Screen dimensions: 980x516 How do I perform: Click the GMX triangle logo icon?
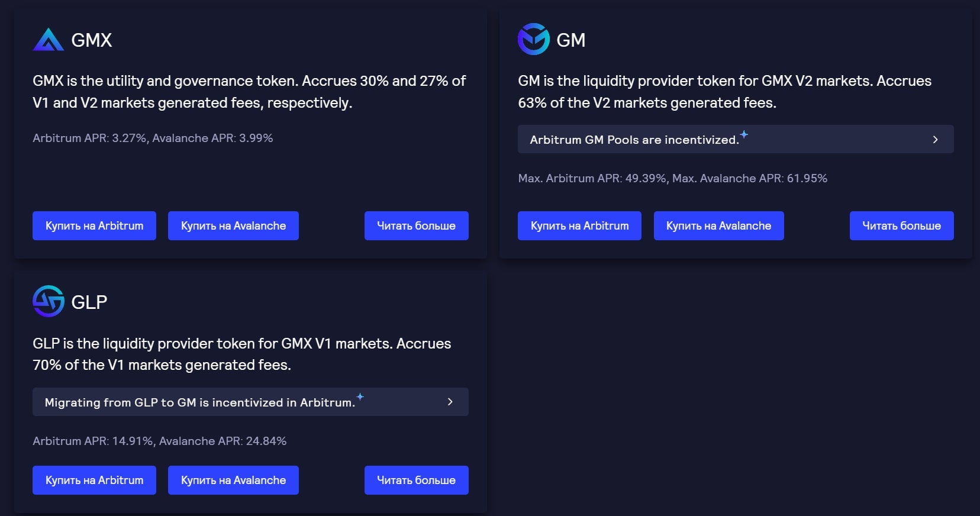tap(49, 40)
